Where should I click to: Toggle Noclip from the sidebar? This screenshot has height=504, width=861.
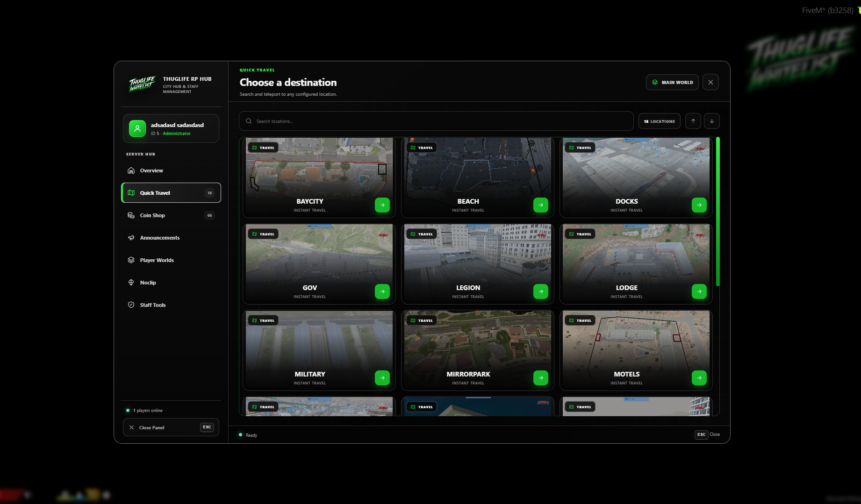[171, 283]
